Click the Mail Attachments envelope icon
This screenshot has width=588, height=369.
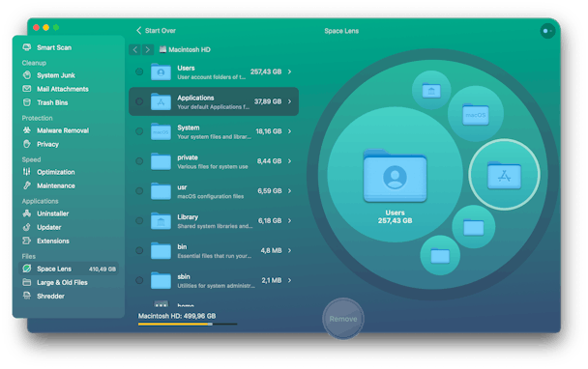(x=27, y=89)
